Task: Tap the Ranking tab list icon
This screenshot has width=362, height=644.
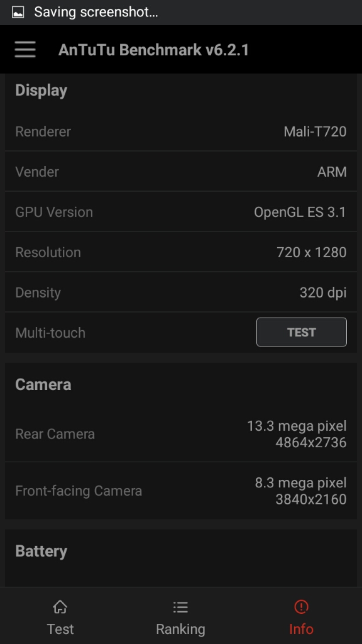Action: tap(180, 607)
